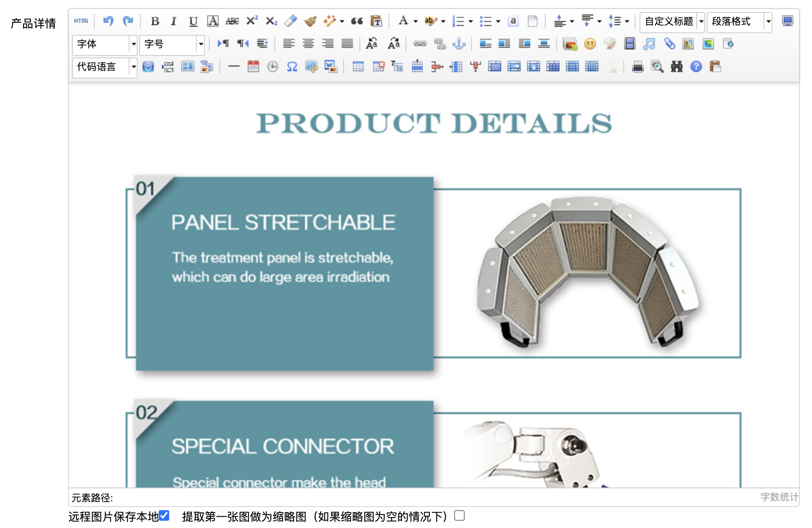
Task: Expand the ordered list style dropdown
Action: click(x=471, y=21)
